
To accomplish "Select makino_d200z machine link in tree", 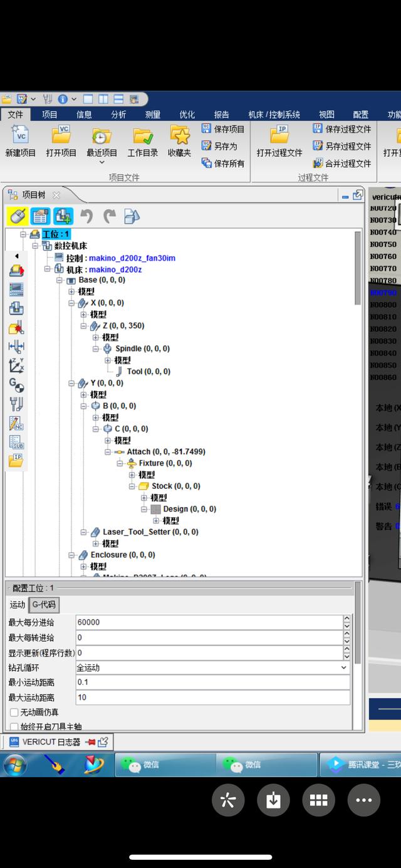I will click(x=115, y=269).
